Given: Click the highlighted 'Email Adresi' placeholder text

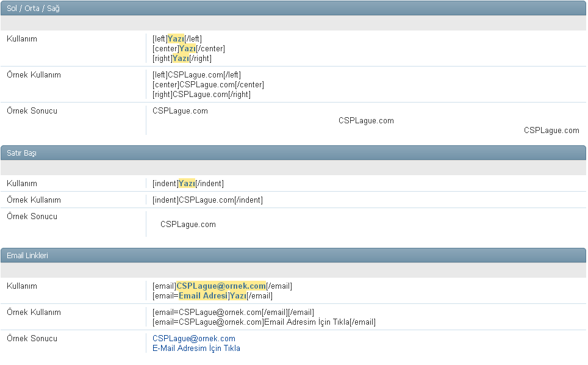Looking at the screenshot, I should coord(203,296).
